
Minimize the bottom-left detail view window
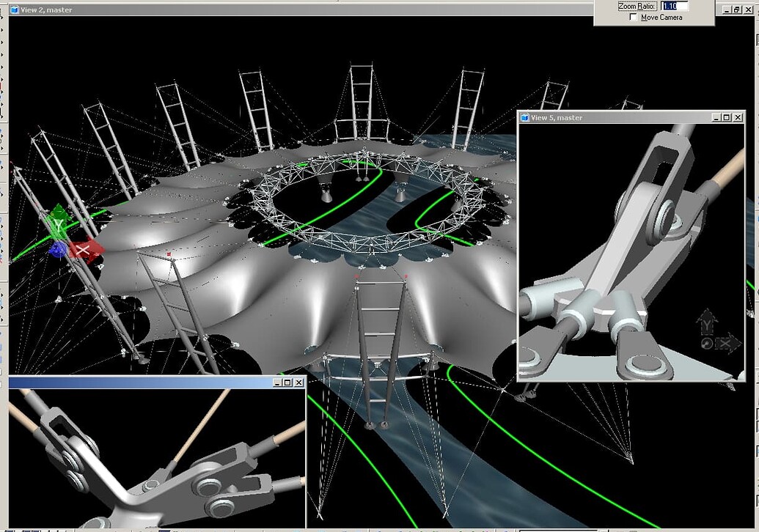(276, 383)
